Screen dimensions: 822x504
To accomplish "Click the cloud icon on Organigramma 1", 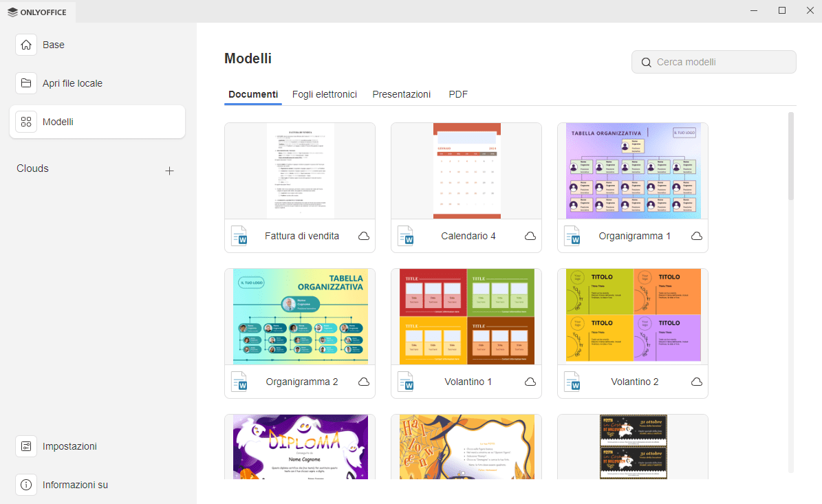I will point(697,237).
